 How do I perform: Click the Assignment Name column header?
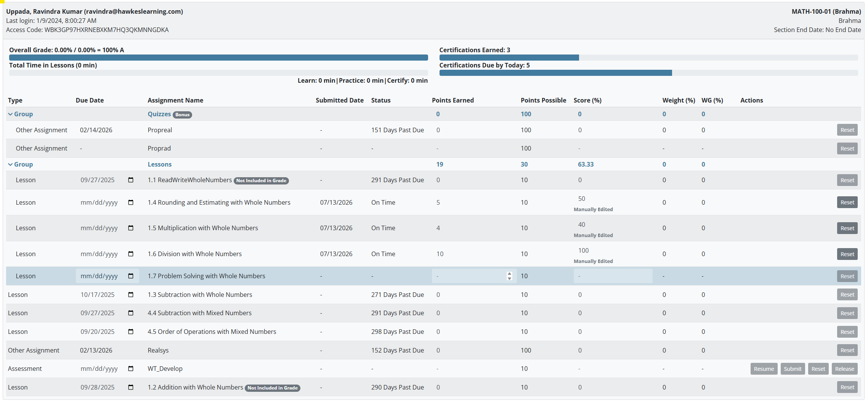pyautogui.click(x=175, y=100)
